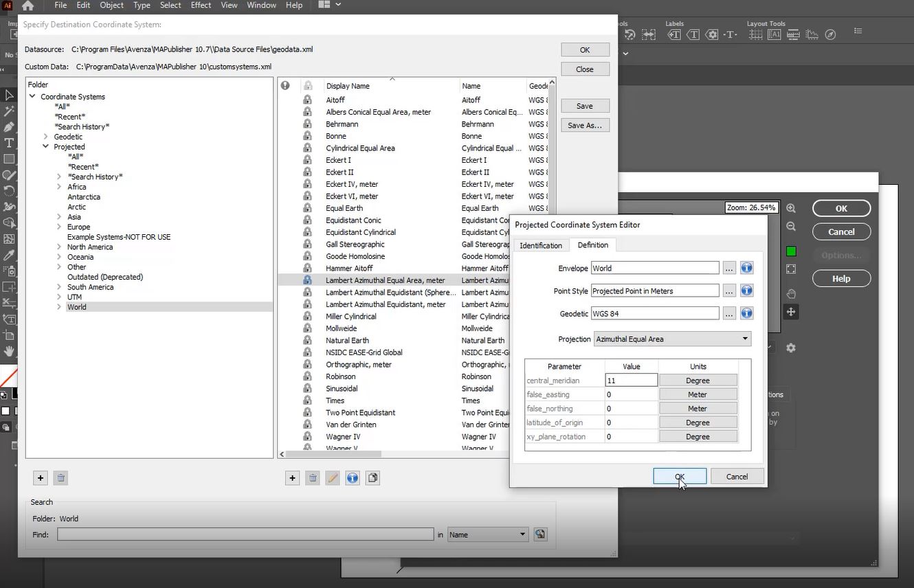914x588 pixels.
Task: Click the Envelope info icon
Action: [x=746, y=269]
